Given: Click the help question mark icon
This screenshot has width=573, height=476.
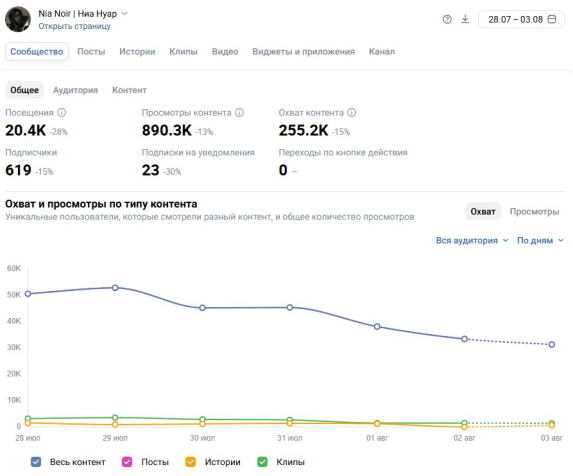Looking at the screenshot, I should [447, 19].
